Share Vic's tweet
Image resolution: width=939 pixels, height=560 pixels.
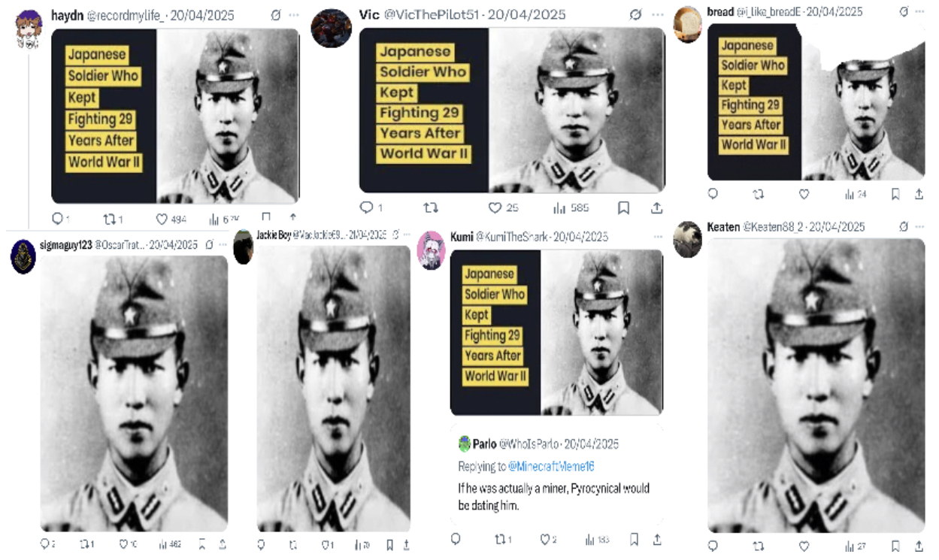(x=656, y=208)
